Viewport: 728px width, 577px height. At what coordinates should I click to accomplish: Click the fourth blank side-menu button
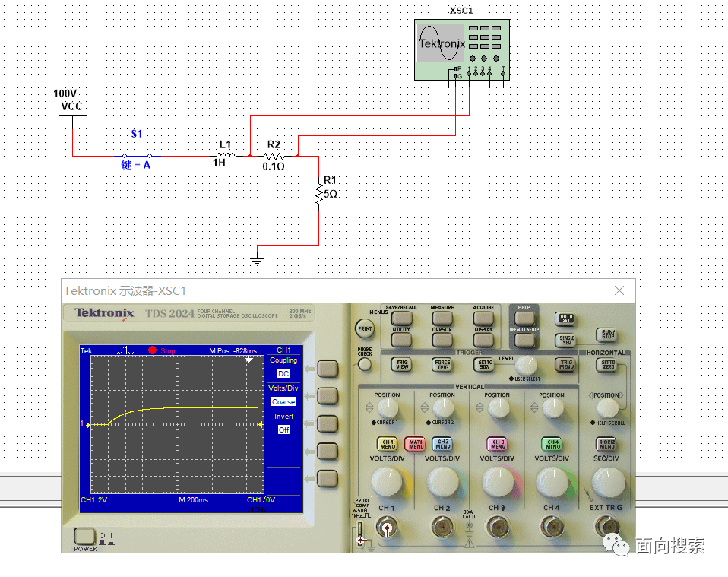[x=328, y=451]
